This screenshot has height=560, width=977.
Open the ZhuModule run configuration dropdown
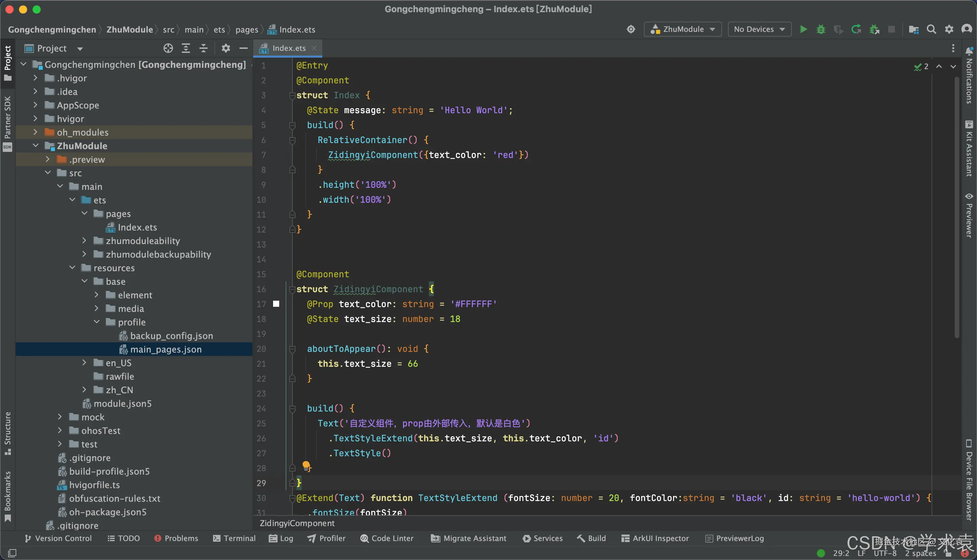point(683,29)
